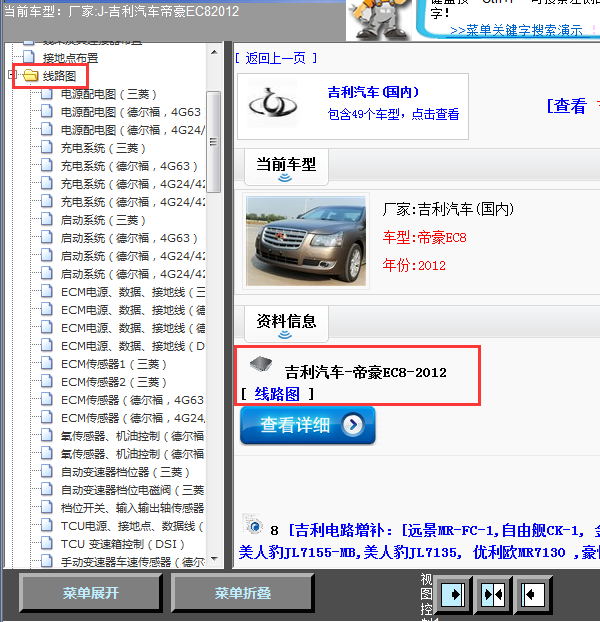Screen dimensions: 600x622
Task: Click document icon beside 启动系统(三菱)
Action: 47,219
